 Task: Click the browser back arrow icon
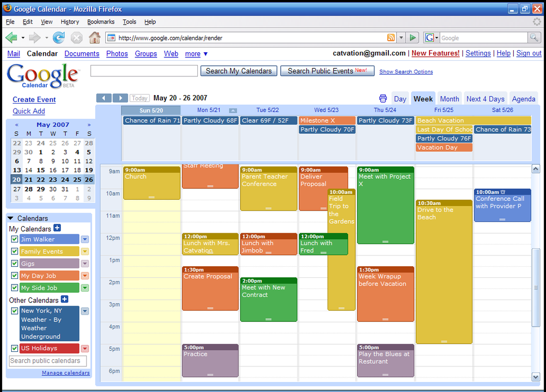(x=11, y=38)
